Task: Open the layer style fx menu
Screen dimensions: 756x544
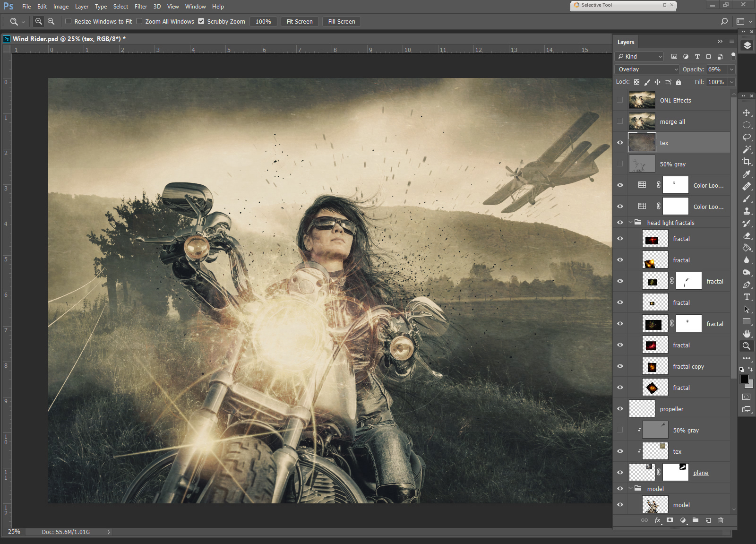Action: [x=657, y=520]
